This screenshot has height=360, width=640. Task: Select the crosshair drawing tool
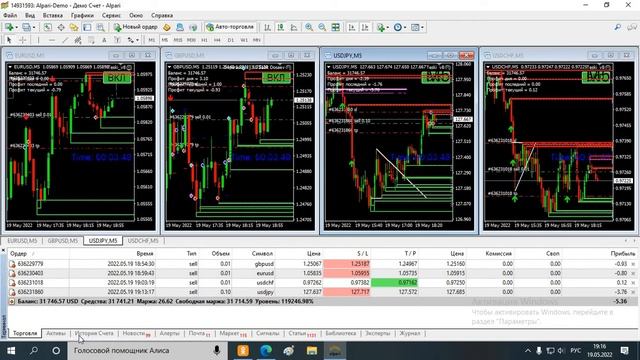point(23,40)
